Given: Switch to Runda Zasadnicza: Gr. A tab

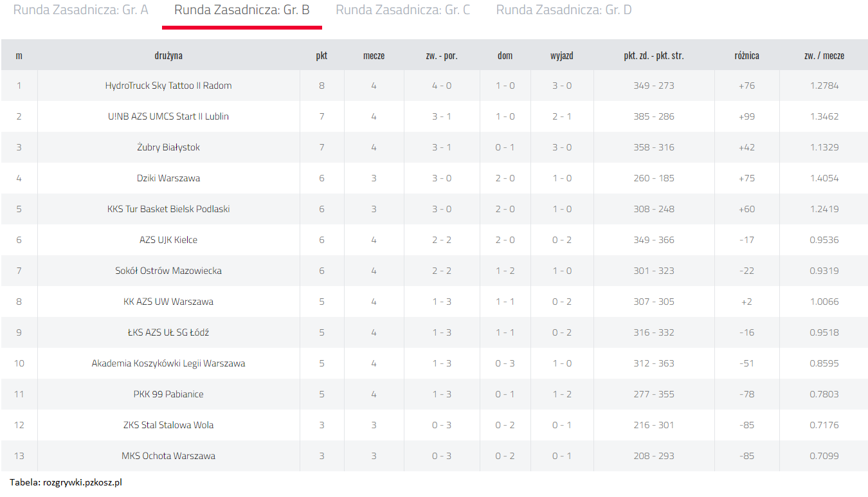Looking at the screenshot, I should tap(80, 10).
